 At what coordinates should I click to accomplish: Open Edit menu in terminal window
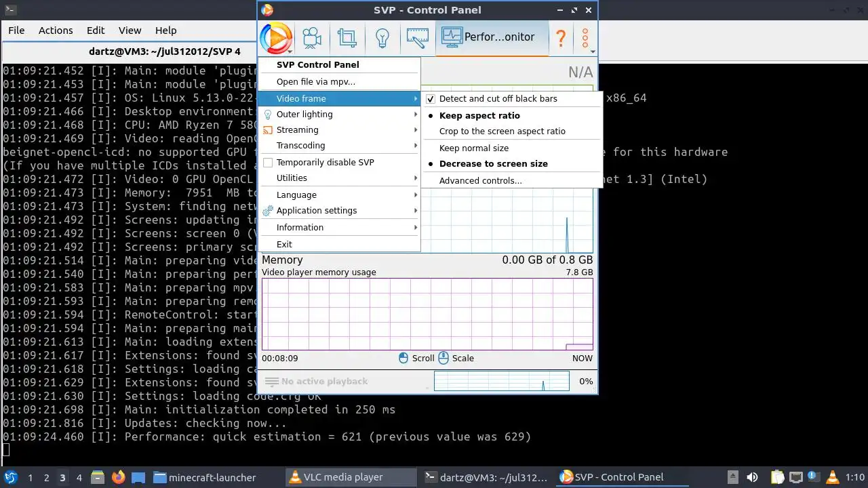96,30
